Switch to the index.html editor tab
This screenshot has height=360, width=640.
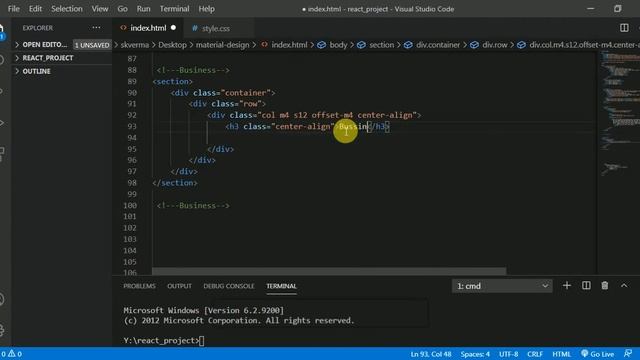pyautogui.click(x=148, y=28)
